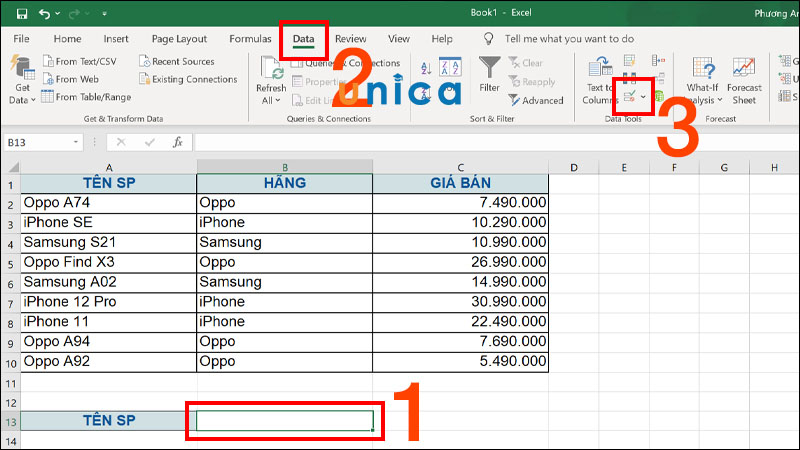This screenshot has width=800, height=450.
Task: Import data From Web
Action: coord(71,79)
